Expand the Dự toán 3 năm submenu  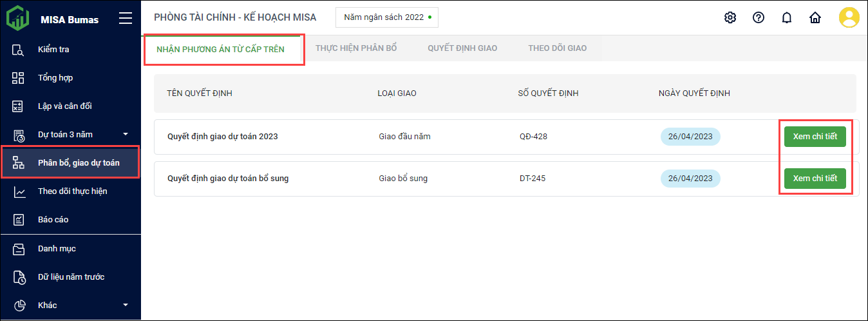126,135
